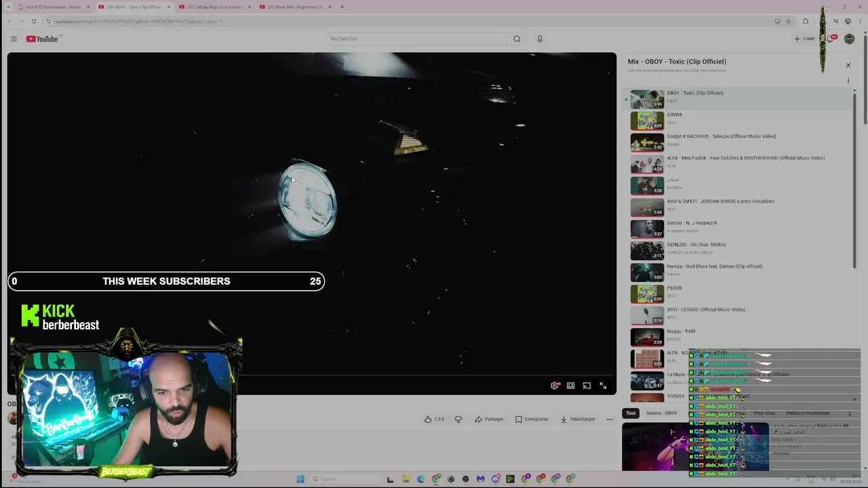Show more filter chips with the arrow

tap(849, 413)
